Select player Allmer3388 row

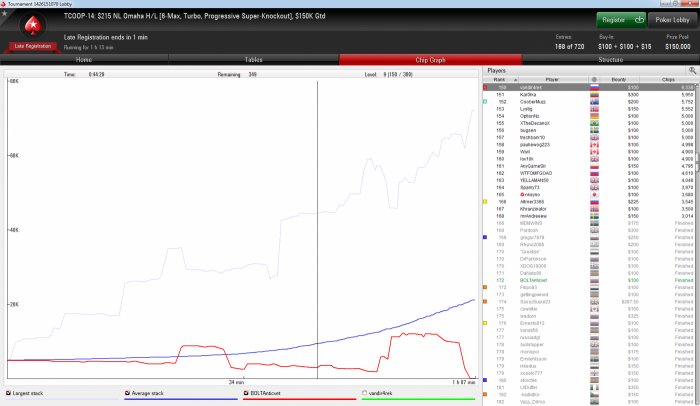point(589,202)
